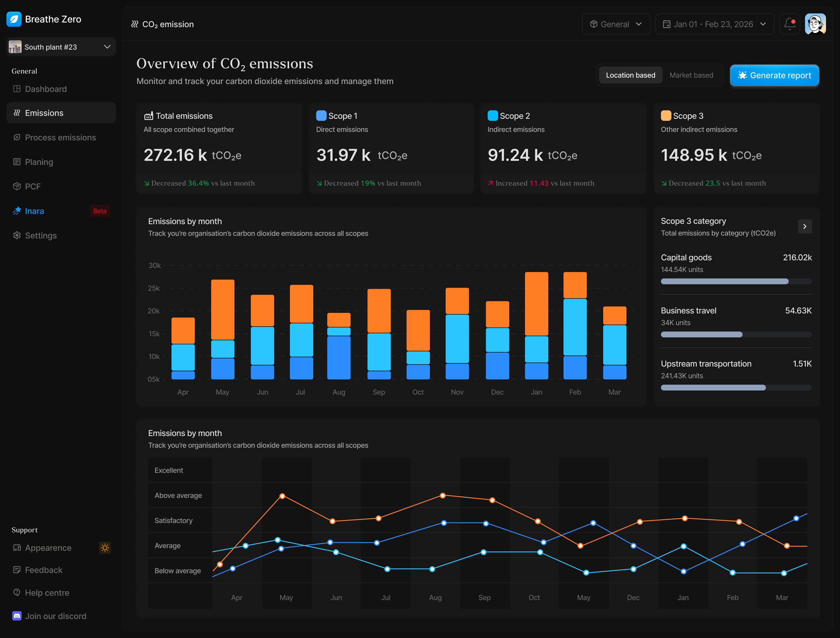The width and height of the screenshot is (840, 638).
Task: Click the Scope 2 cyan color swatch
Action: click(493, 116)
